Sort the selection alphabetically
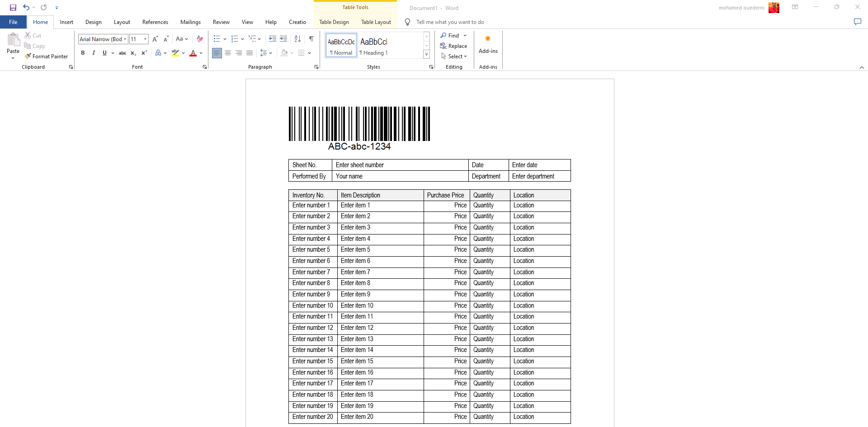This screenshot has height=427, width=868. click(x=297, y=39)
